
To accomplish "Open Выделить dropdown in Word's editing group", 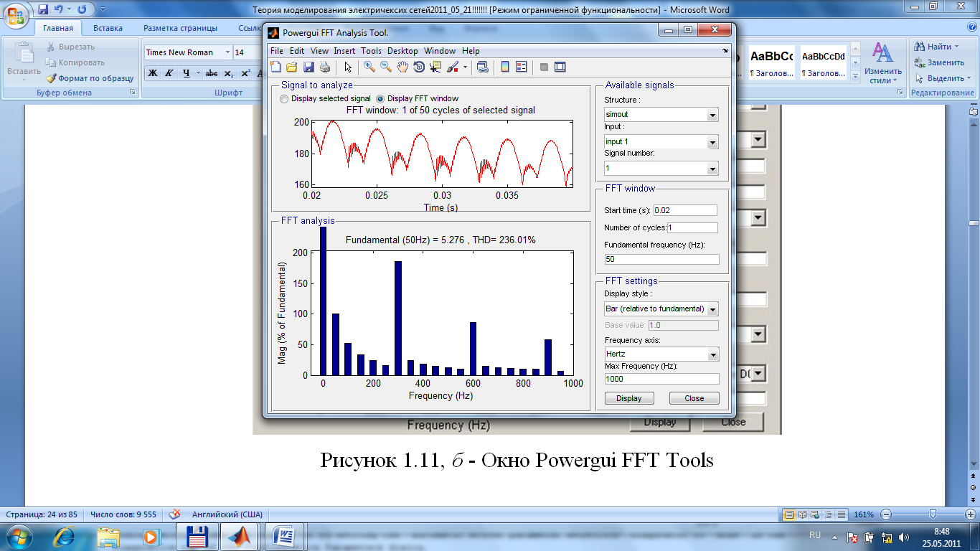I will pyautogui.click(x=943, y=78).
